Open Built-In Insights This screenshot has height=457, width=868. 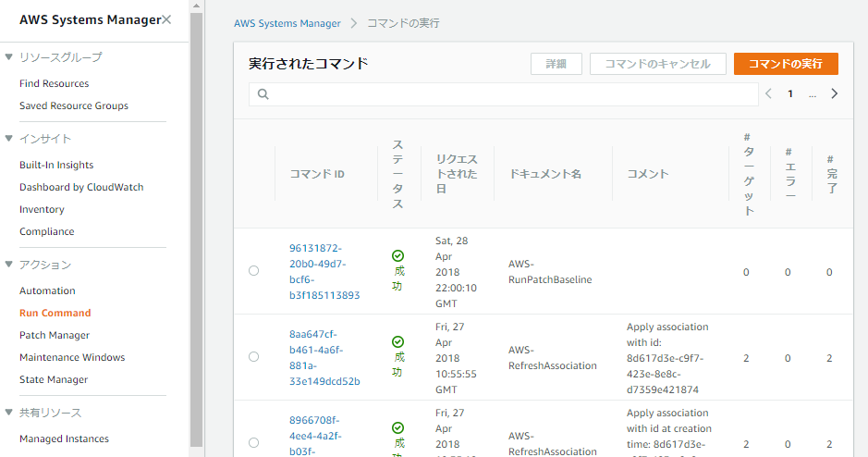click(x=56, y=165)
